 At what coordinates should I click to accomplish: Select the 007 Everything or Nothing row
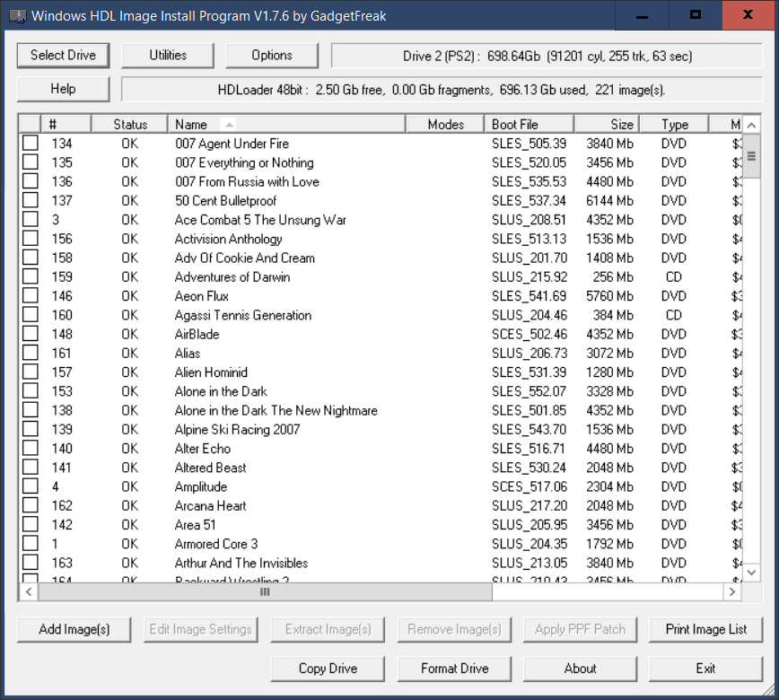coord(381,162)
